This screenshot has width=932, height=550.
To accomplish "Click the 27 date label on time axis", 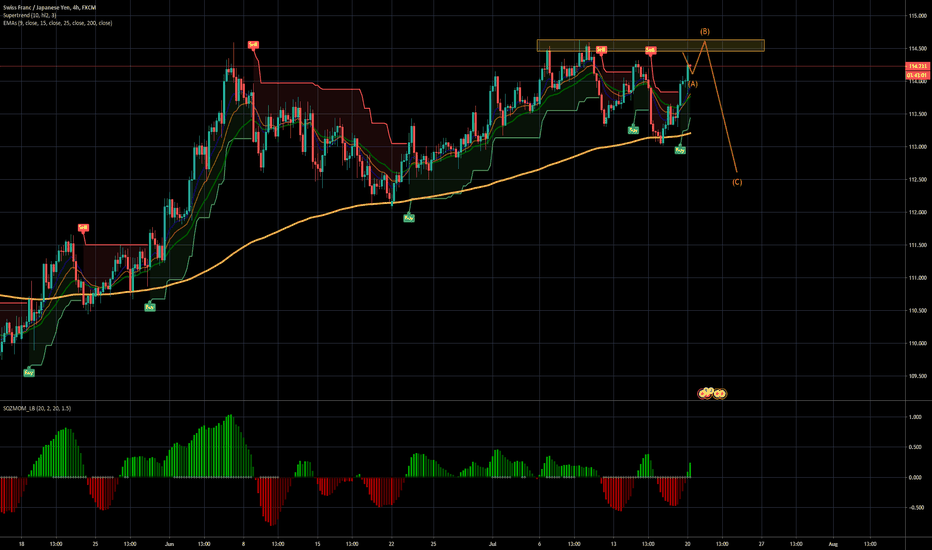I will [x=761, y=544].
